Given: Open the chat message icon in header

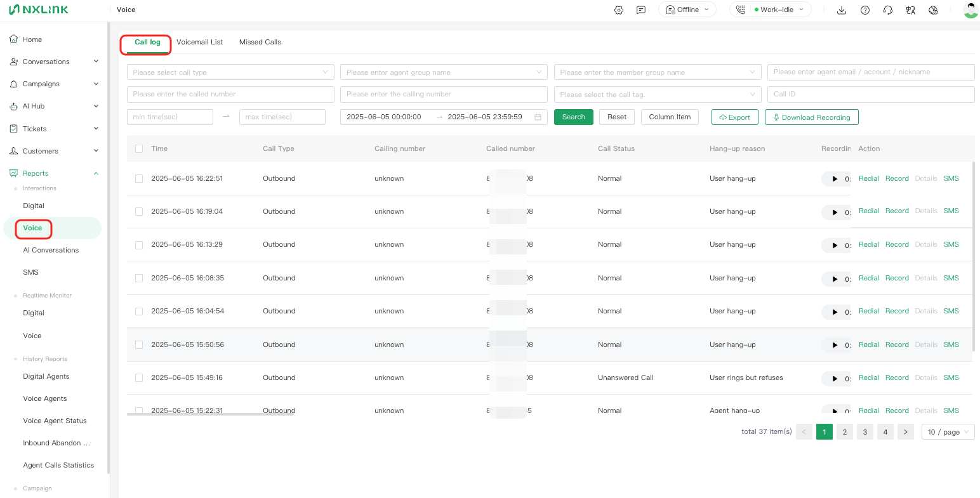Looking at the screenshot, I should 641,10.
